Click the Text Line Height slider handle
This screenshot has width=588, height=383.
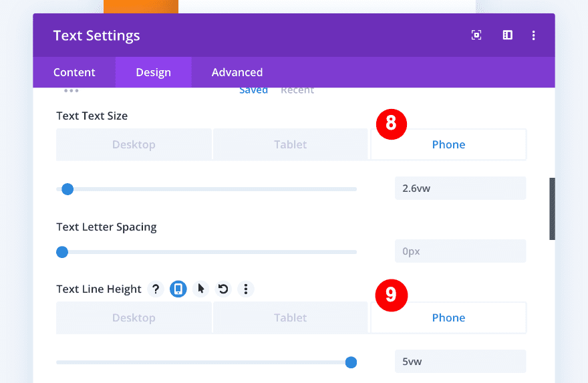point(351,362)
